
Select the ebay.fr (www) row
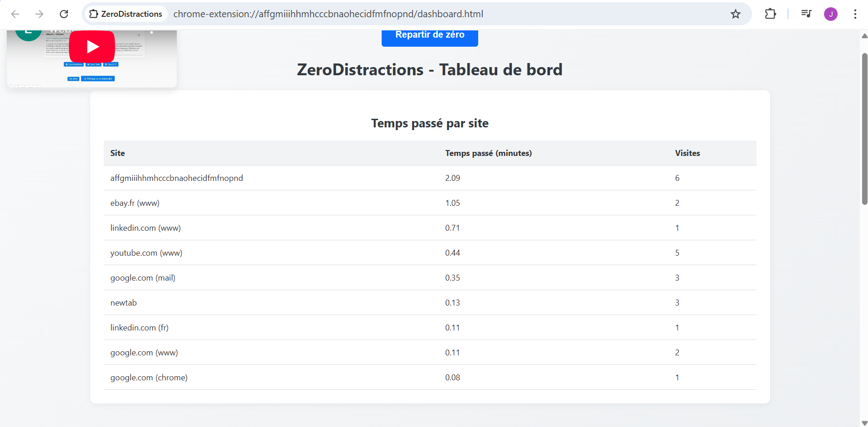click(430, 203)
